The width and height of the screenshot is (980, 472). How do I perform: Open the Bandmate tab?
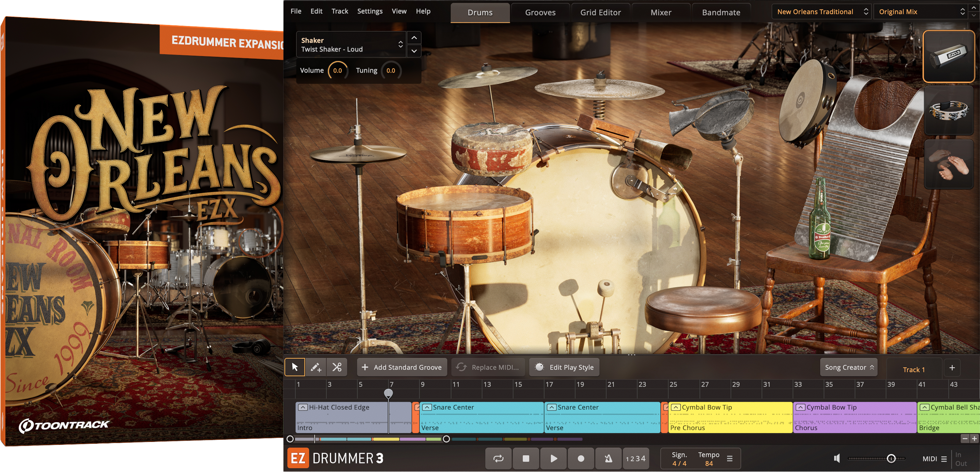click(x=721, y=12)
